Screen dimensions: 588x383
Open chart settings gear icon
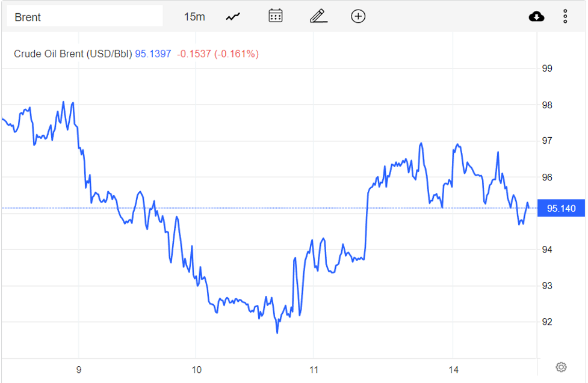(x=561, y=367)
